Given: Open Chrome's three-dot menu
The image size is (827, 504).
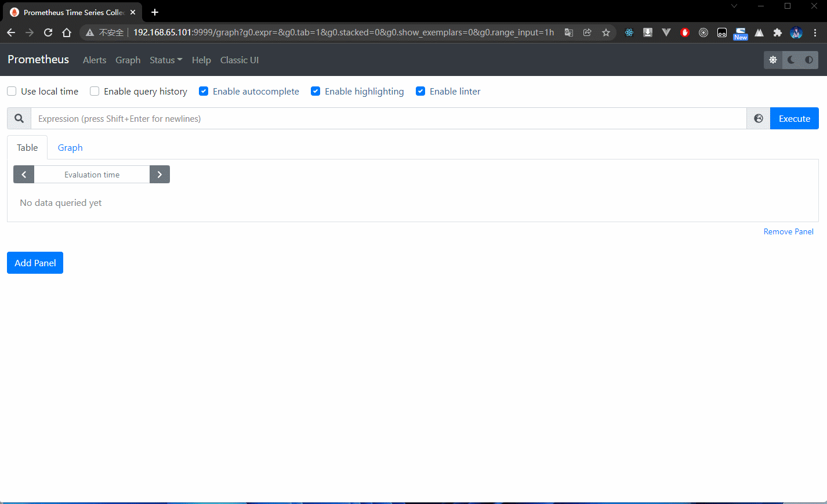Looking at the screenshot, I should coord(815,32).
